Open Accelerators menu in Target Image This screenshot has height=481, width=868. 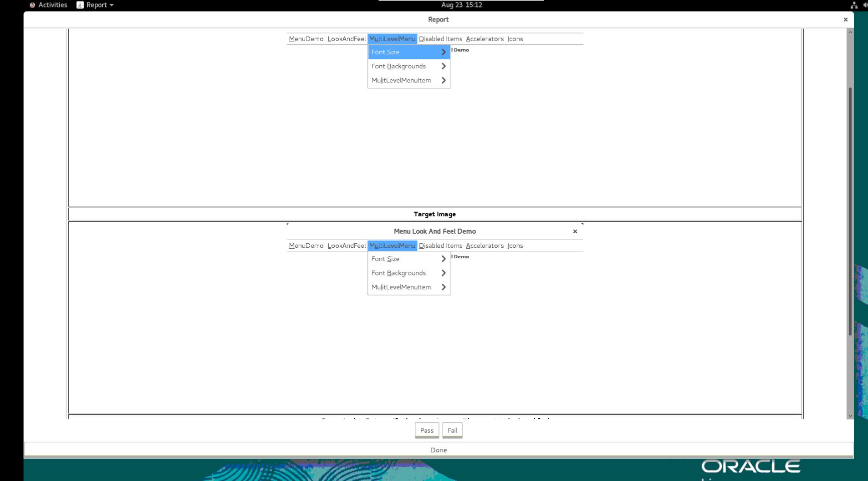pyautogui.click(x=485, y=246)
